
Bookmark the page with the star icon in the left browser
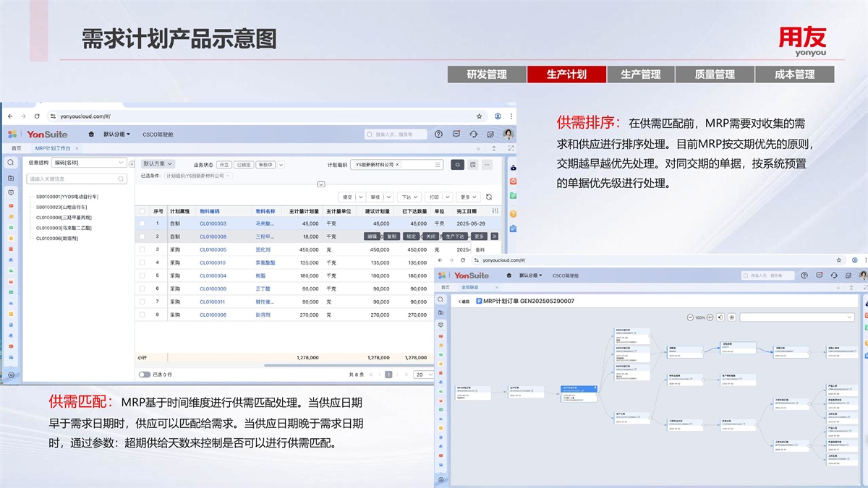(479, 116)
